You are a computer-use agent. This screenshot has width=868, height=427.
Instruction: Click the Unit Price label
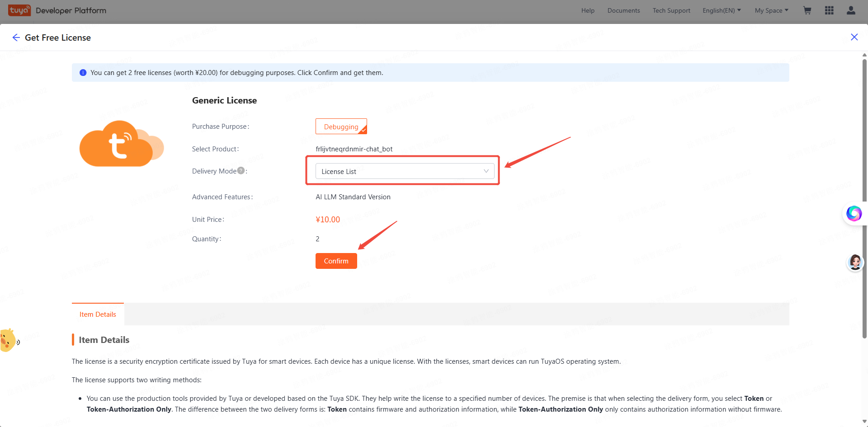pos(208,219)
